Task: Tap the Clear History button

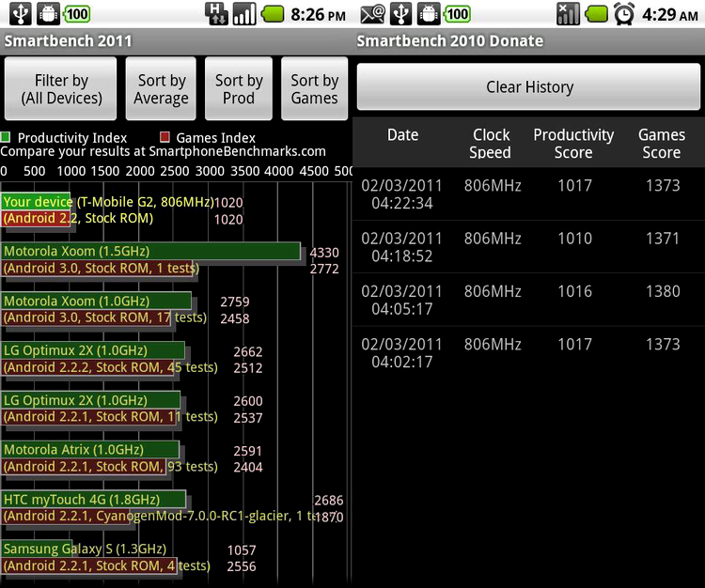Action: pyautogui.click(x=528, y=86)
